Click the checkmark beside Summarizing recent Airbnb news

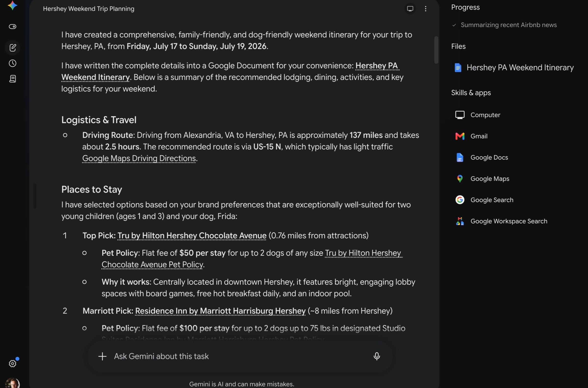coord(454,25)
